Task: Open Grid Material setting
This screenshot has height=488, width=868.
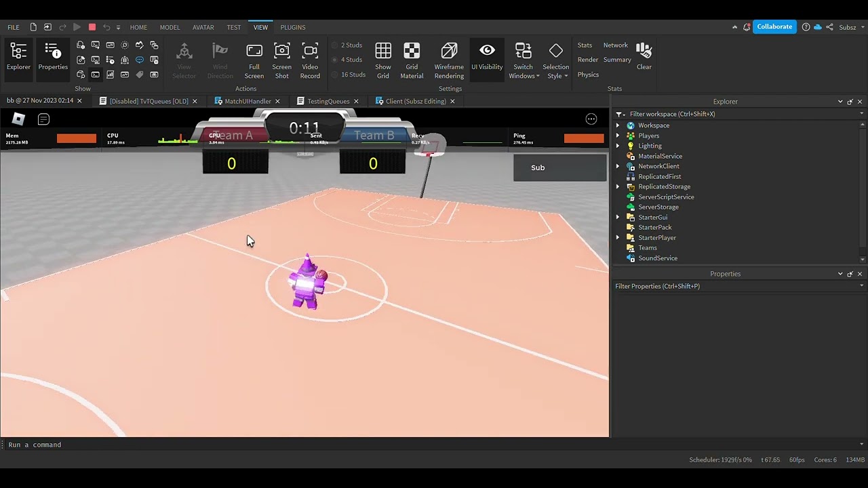Action: click(412, 61)
